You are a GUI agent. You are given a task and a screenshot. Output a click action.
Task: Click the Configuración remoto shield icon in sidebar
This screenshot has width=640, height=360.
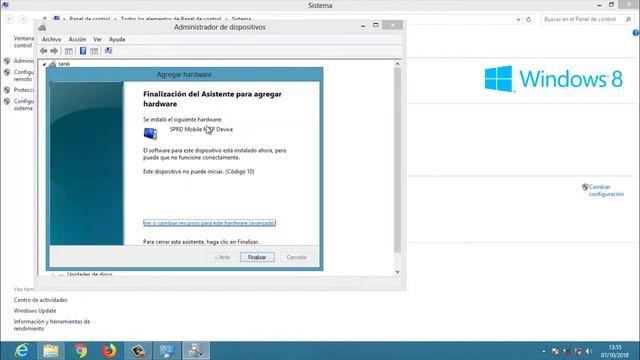click(7, 72)
